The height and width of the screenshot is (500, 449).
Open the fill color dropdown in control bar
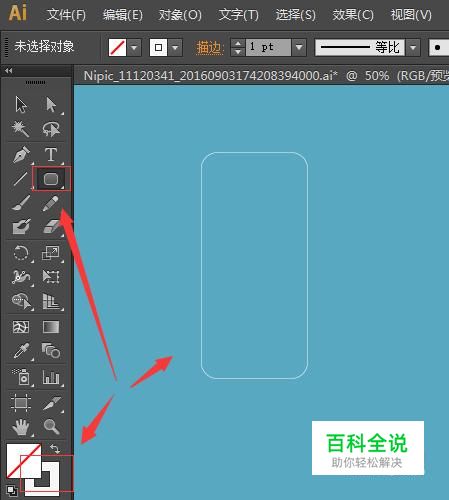134,48
